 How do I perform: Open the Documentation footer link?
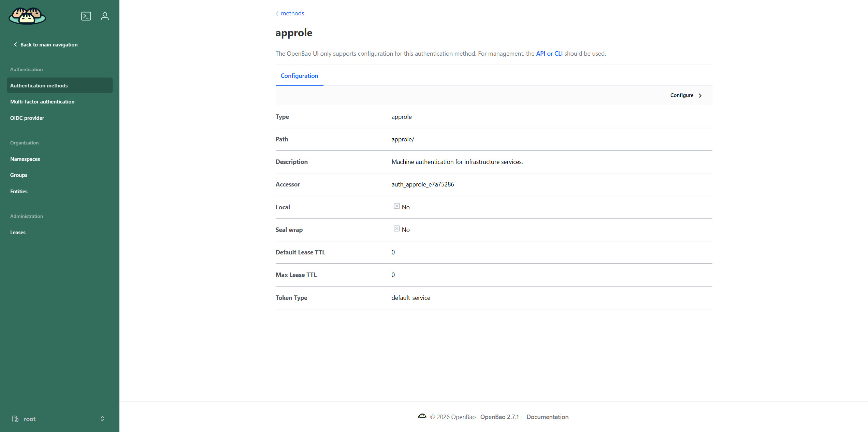[547, 417]
